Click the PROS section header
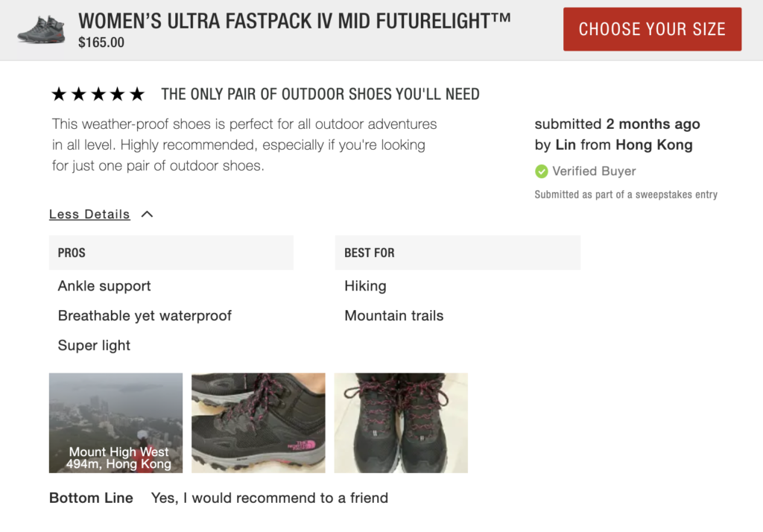The width and height of the screenshot is (763, 532). (x=72, y=253)
